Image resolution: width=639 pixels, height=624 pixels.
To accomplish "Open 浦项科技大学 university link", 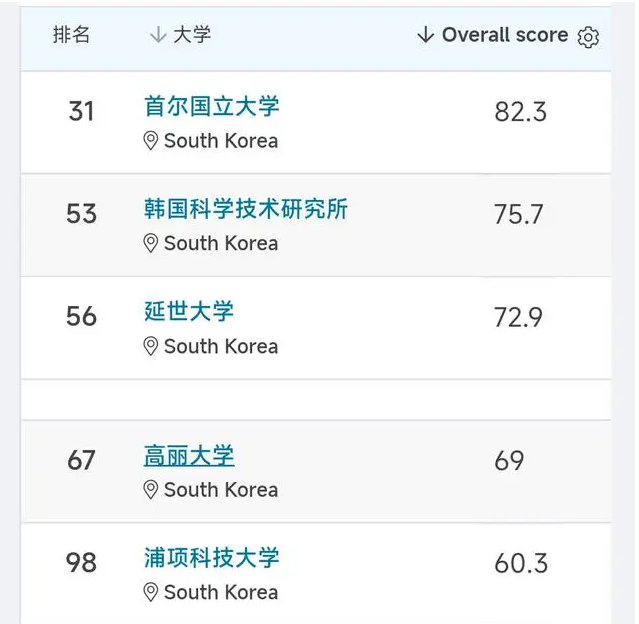I will 212,558.
